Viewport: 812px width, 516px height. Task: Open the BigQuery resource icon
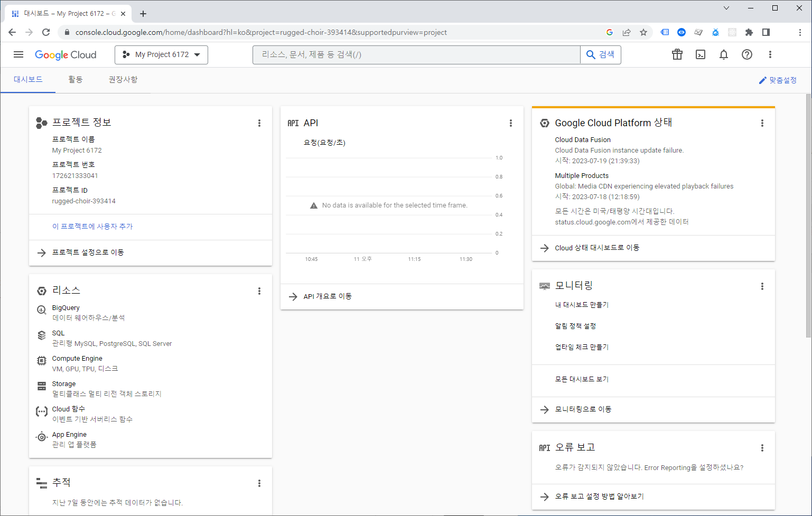pyautogui.click(x=42, y=310)
